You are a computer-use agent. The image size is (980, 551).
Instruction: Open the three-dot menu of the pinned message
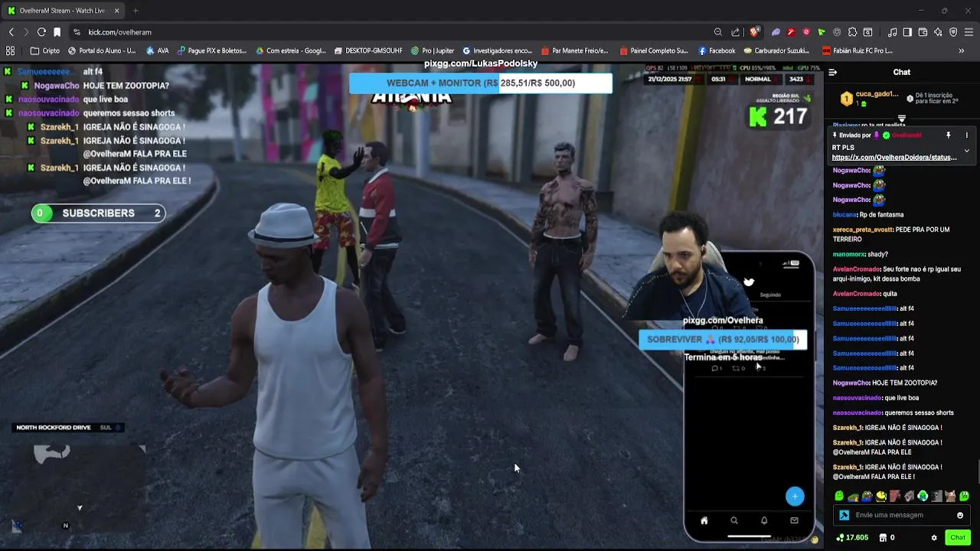click(x=966, y=135)
